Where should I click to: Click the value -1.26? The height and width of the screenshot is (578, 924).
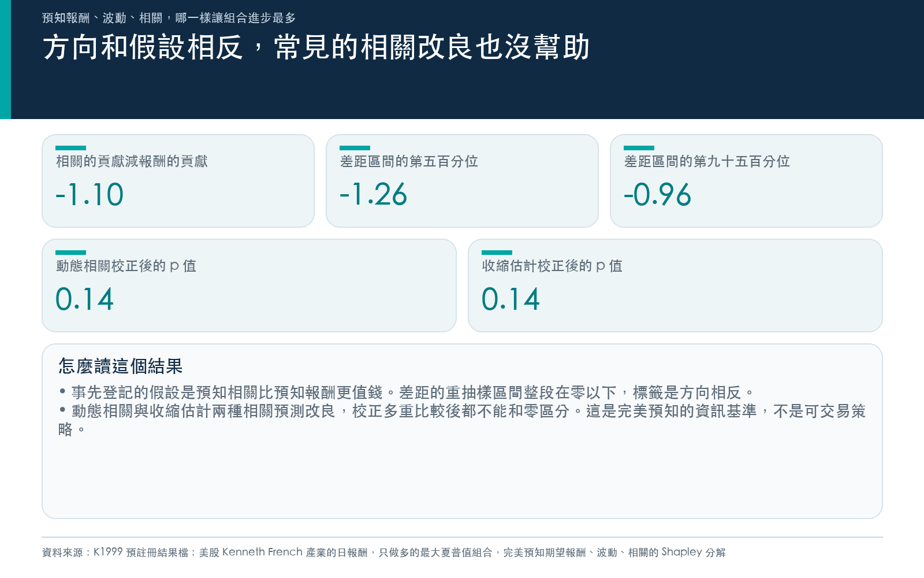pos(374,194)
